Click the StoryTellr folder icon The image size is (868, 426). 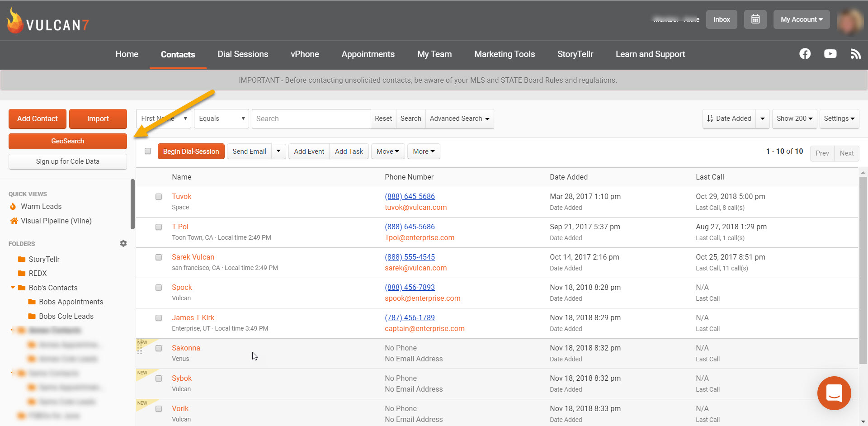tap(21, 259)
